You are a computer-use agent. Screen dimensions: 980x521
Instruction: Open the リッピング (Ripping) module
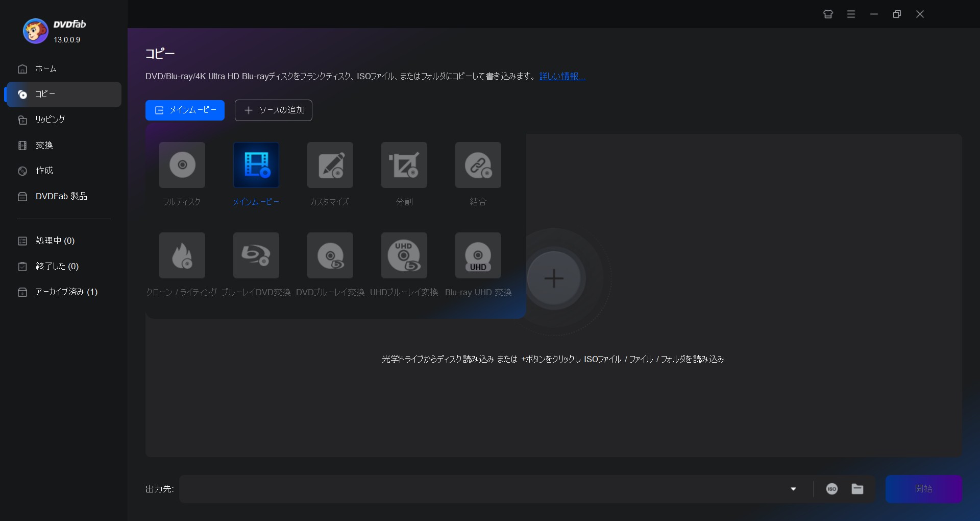[x=64, y=120]
